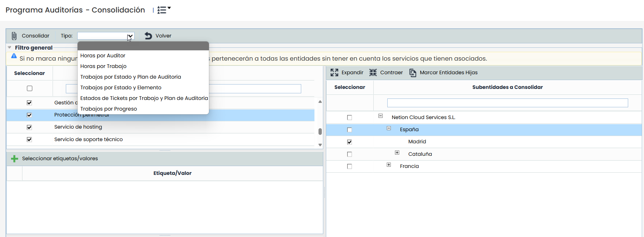
Task: Uncheck Servicio de hosting checkbox
Action: [x=29, y=127]
